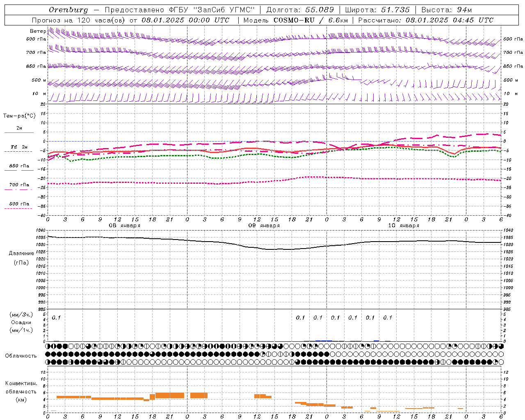Select the "10 января" date label
Image resolution: width=525 pixels, height=420 pixels.
coord(404,226)
